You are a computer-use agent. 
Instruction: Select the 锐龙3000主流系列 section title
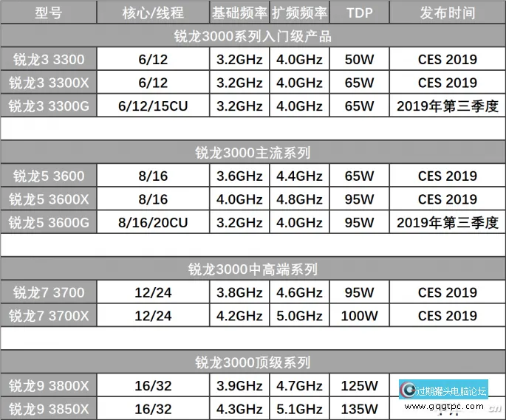click(x=253, y=153)
